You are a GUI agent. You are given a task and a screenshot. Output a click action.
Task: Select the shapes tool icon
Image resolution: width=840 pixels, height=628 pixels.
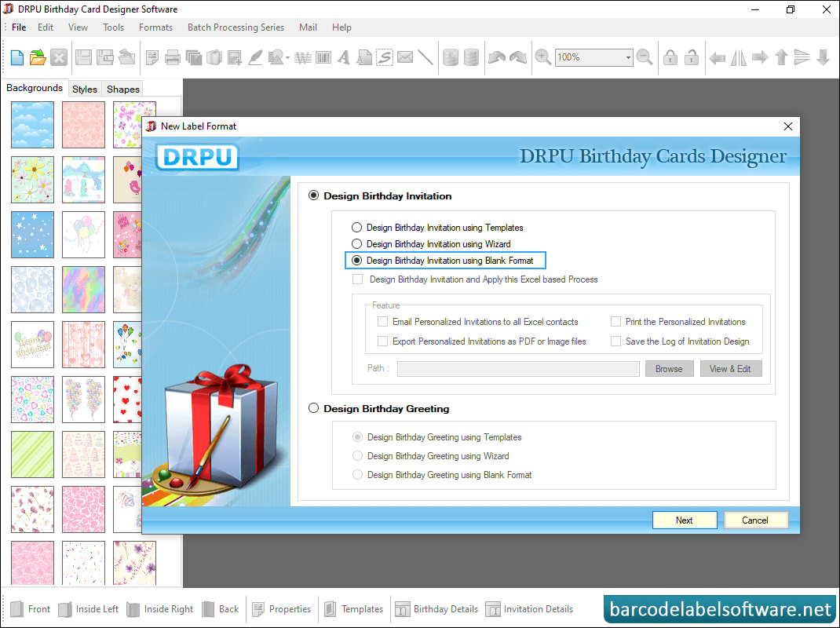click(x=276, y=57)
